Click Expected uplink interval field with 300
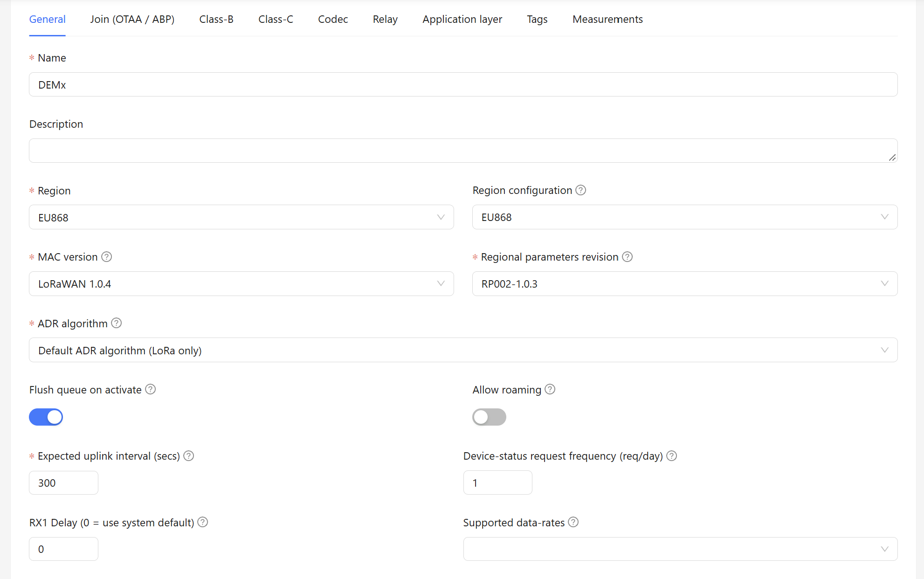 [63, 483]
